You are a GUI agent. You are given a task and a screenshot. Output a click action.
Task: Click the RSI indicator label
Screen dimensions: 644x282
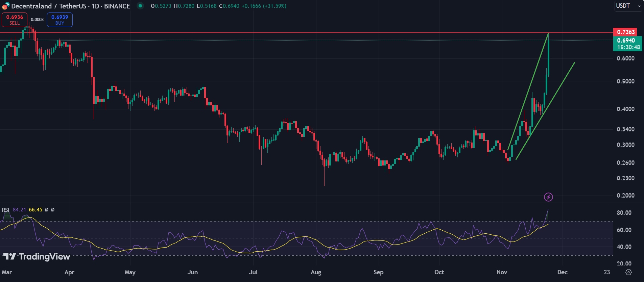pos(6,210)
